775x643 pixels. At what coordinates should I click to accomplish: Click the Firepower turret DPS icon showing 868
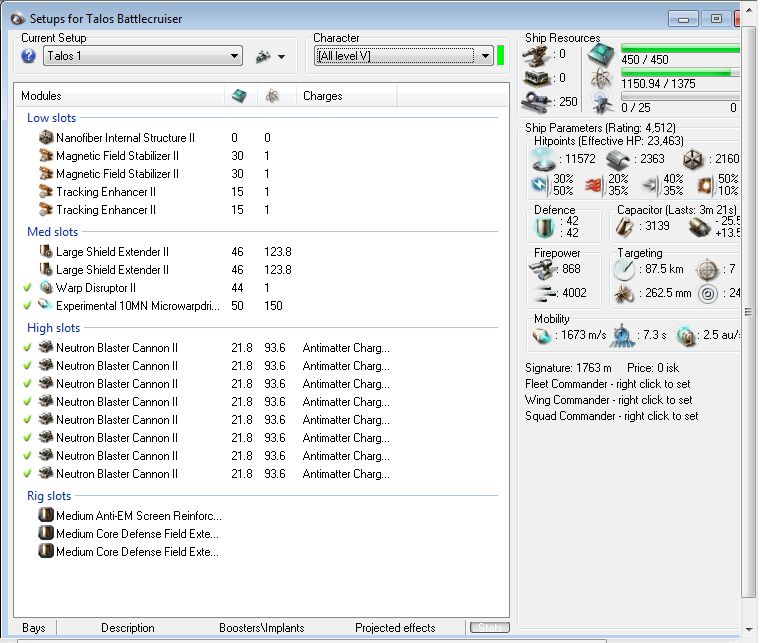[x=543, y=269]
